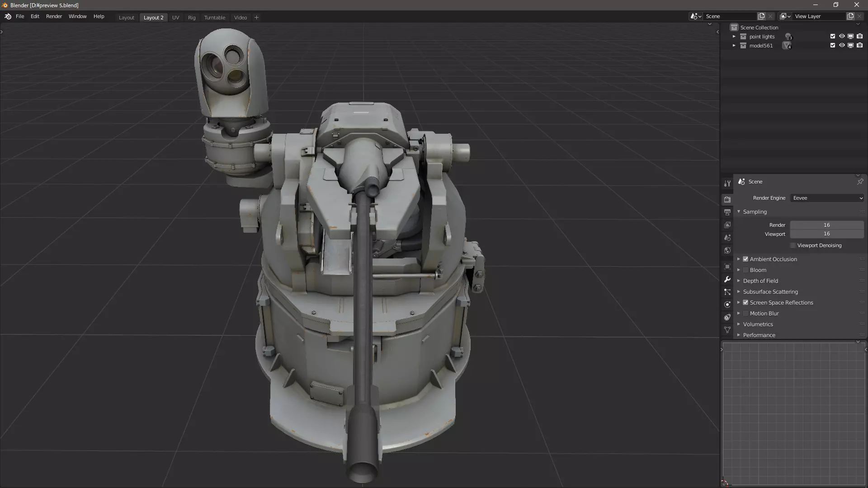Screen dimensions: 868x488
Task: Click the model561 collection icon
Action: 743,46
